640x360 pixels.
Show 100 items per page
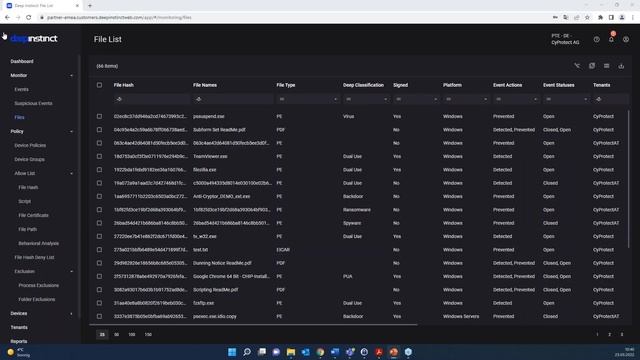tap(132, 335)
